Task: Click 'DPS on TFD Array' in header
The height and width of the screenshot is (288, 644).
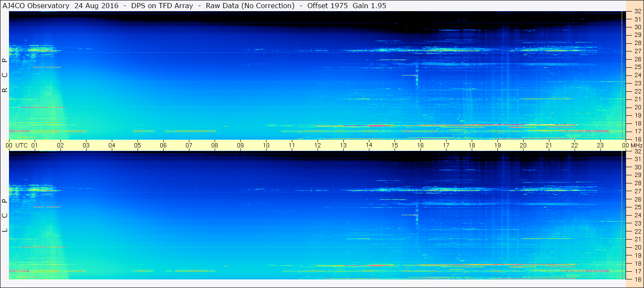Action: 162,6
